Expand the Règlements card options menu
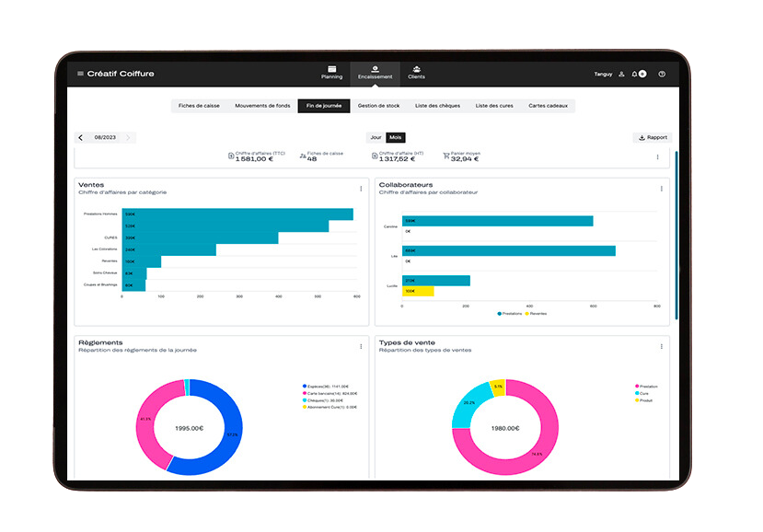 (x=361, y=346)
